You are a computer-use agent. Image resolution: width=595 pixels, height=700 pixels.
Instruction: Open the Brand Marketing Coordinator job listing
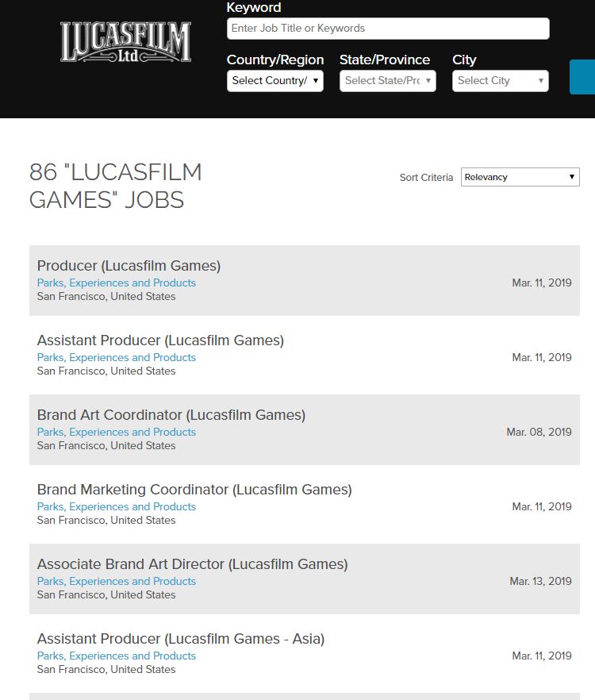[x=194, y=490]
